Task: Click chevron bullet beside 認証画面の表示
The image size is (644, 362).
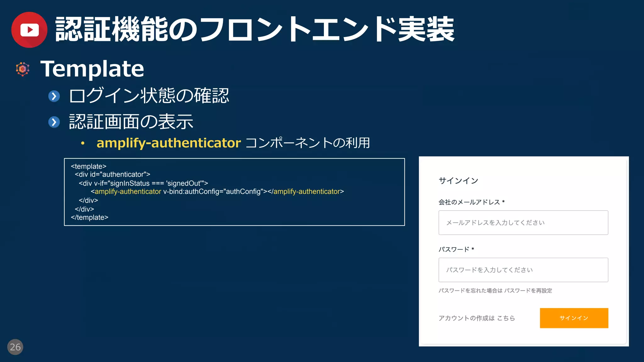Action: coord(54,122)
